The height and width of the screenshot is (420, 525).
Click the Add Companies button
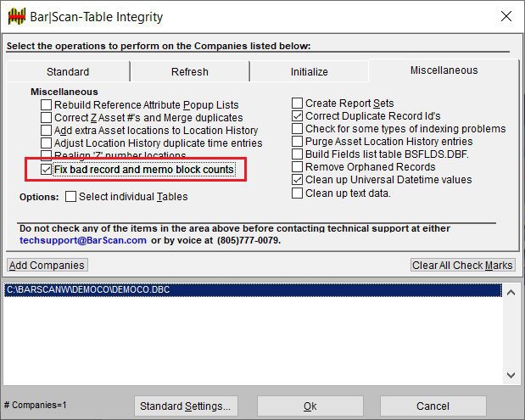47,266
